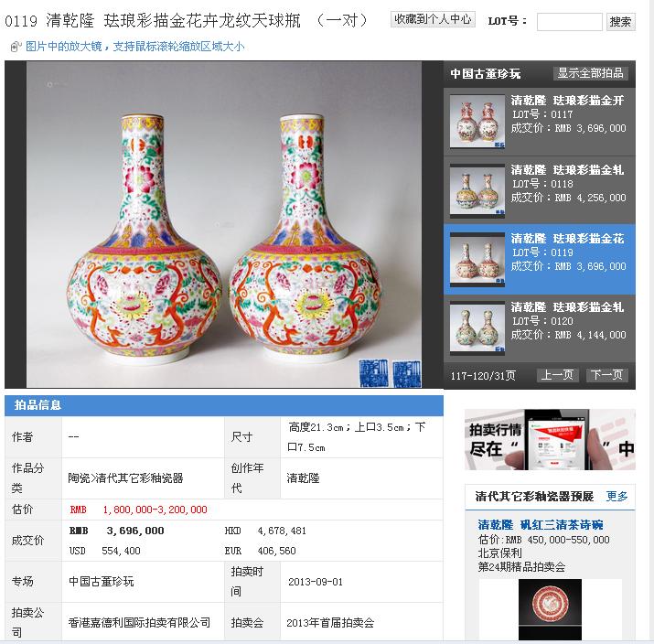Screen dimensions: 654x644
Task: Click the main image of the vase pair
Action: click(x=224, y=224)
